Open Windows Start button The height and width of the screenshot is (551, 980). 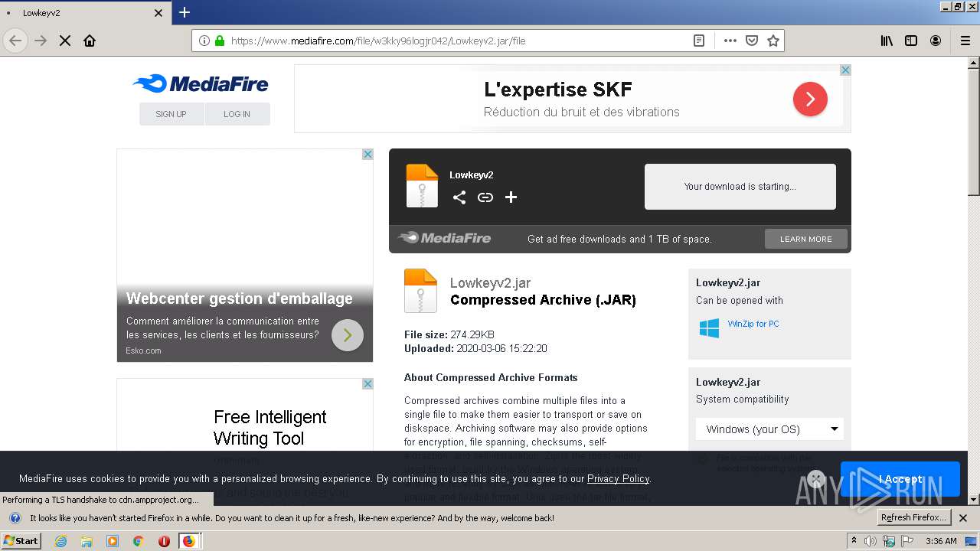[x=21, y=540]
